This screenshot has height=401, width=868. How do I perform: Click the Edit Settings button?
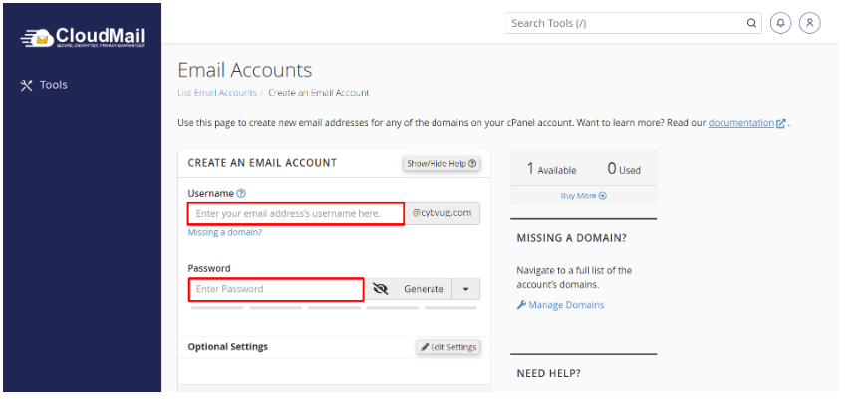point(448,347)
